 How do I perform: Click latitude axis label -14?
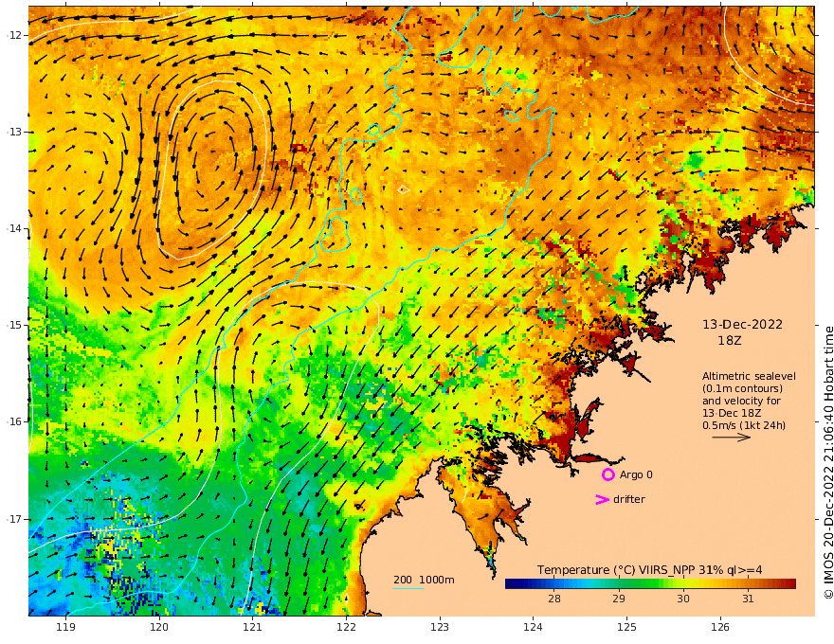coord(14,228)
